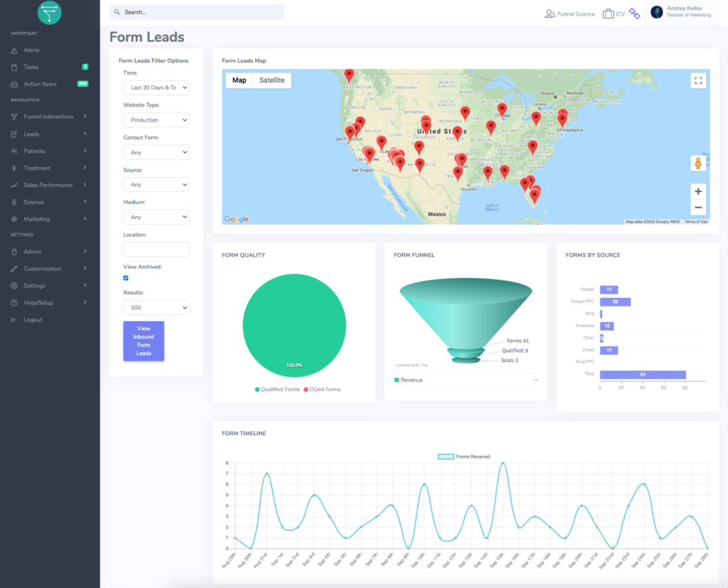
Task: Click the Google link on the map
Action: tap(235, 219)
